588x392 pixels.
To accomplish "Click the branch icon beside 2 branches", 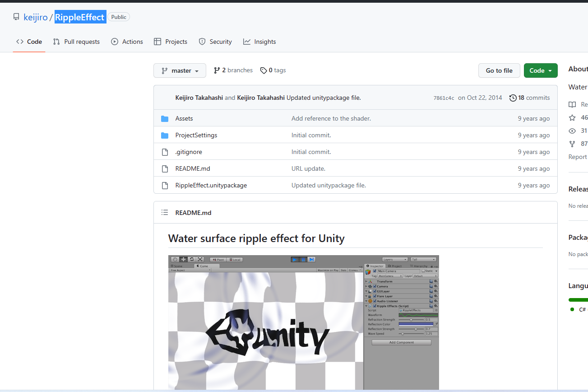I will pyautogui.click(x=217, y=70).
